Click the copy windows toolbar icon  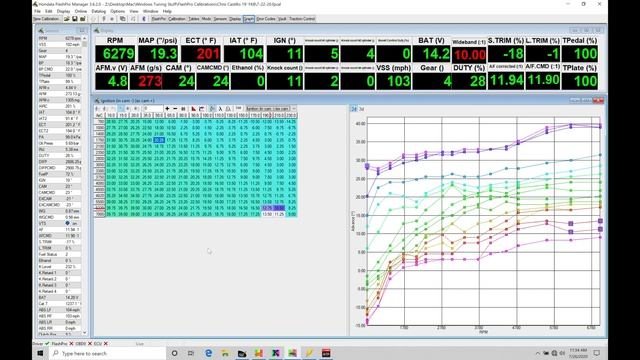tap(122, 19)
